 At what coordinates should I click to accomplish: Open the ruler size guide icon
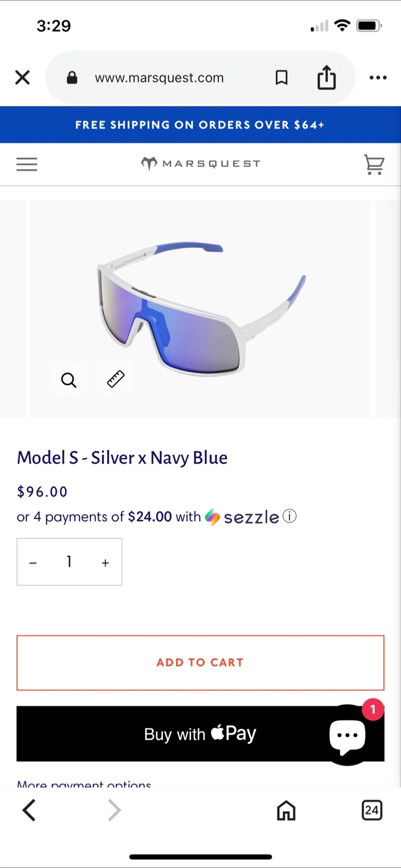pyautogui.click(x=115, y=379)
